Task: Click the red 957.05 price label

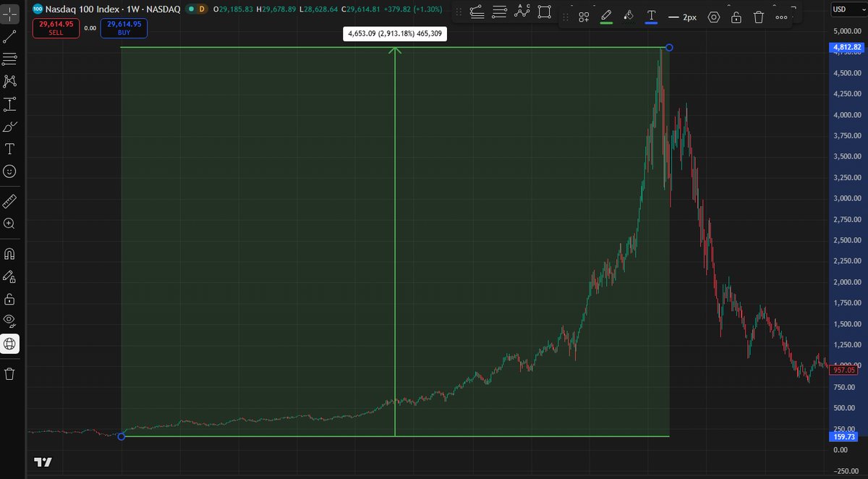Action: [x=844, y=370]
